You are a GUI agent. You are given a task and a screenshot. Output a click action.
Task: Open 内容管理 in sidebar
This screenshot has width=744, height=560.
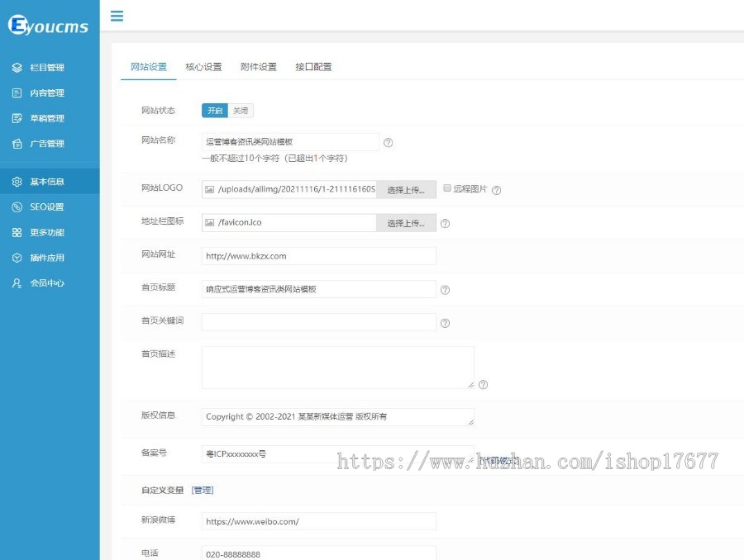click(x=50, y=93)
